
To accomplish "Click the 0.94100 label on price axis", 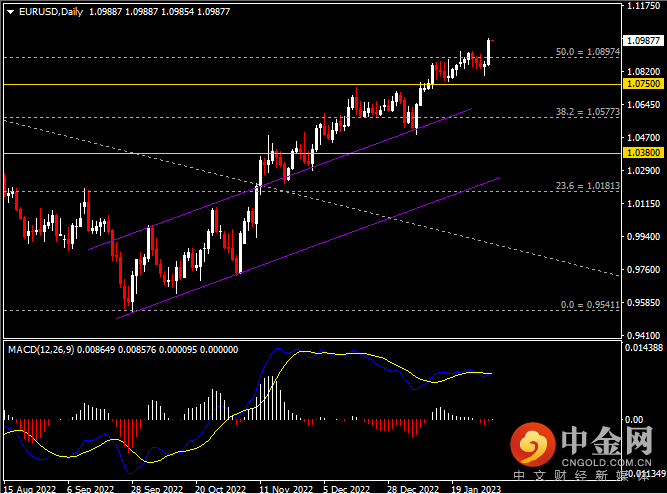I will pos(641,336).
